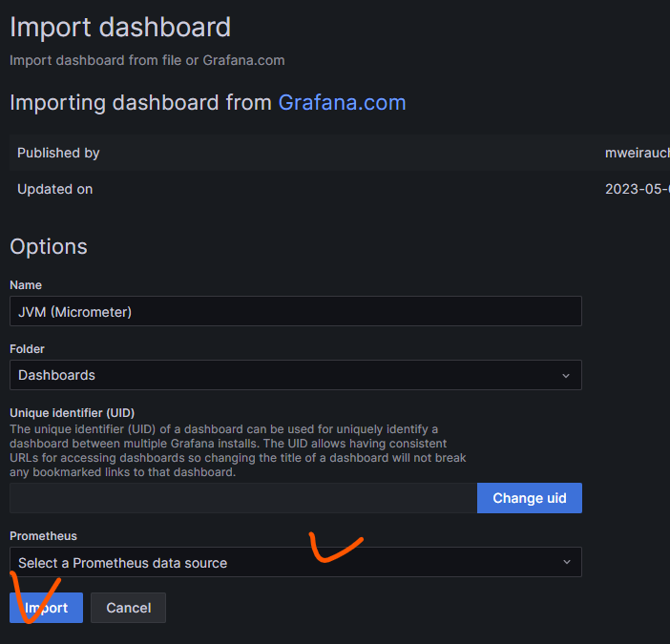Viewport: 670px width, 644px height.
Task: Click the Options section heading
Action: tap(49, 247)
